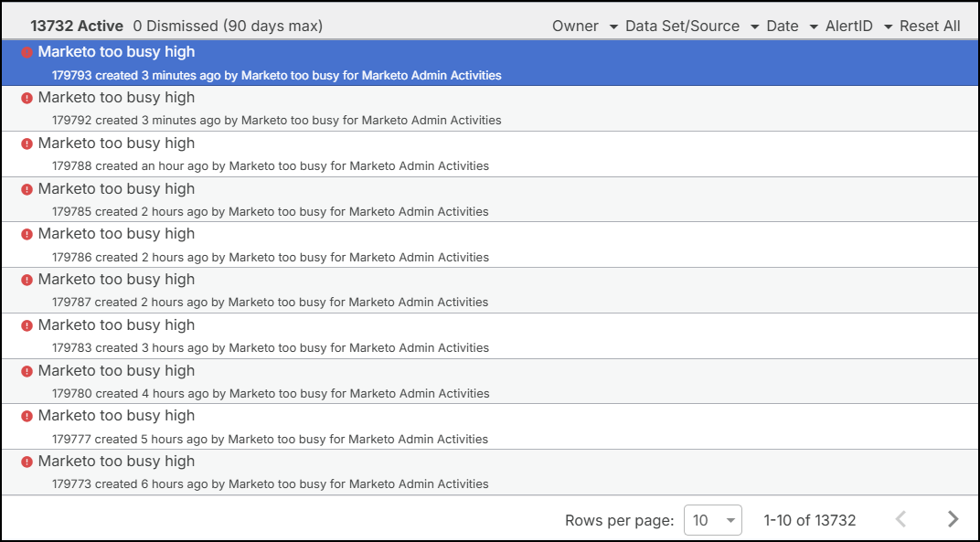The width and height of the screenshot is (980, 542).
Task: Select alert 179793 created 3 minutes ago
Action: 490,63
